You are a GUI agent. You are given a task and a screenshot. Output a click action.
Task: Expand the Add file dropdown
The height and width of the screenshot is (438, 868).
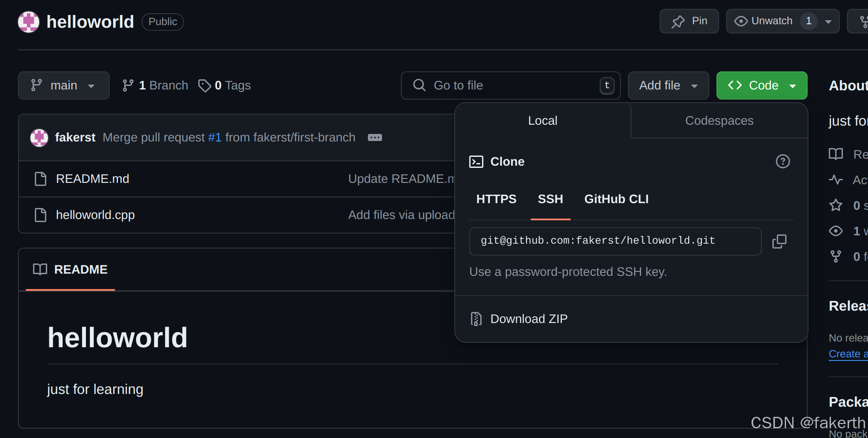point(668,85)
